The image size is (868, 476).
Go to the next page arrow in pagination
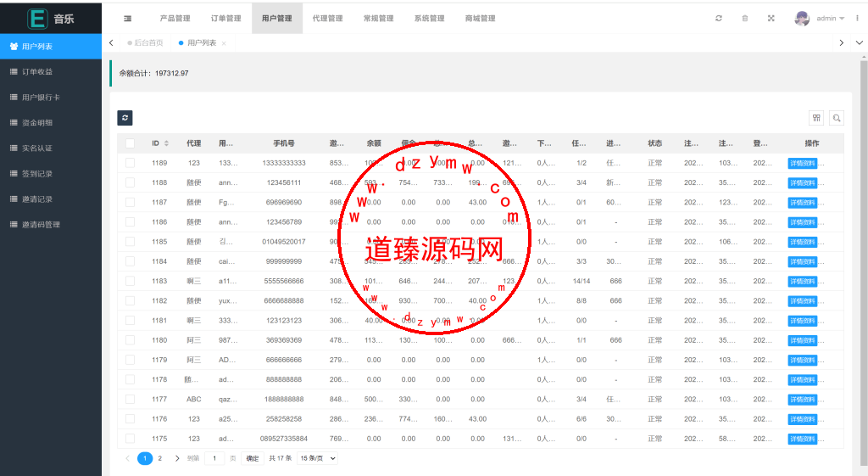(x=177, y=458)
